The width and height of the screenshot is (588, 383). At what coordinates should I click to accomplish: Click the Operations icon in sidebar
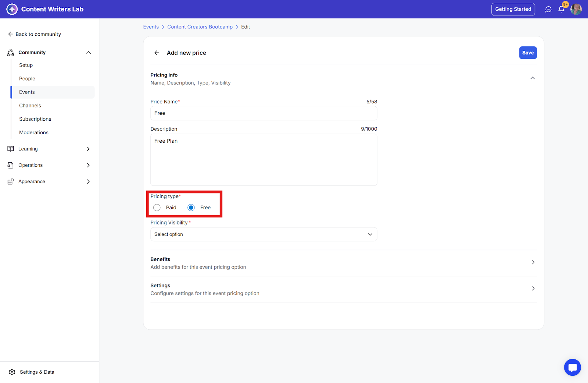[x=11, y=165]
